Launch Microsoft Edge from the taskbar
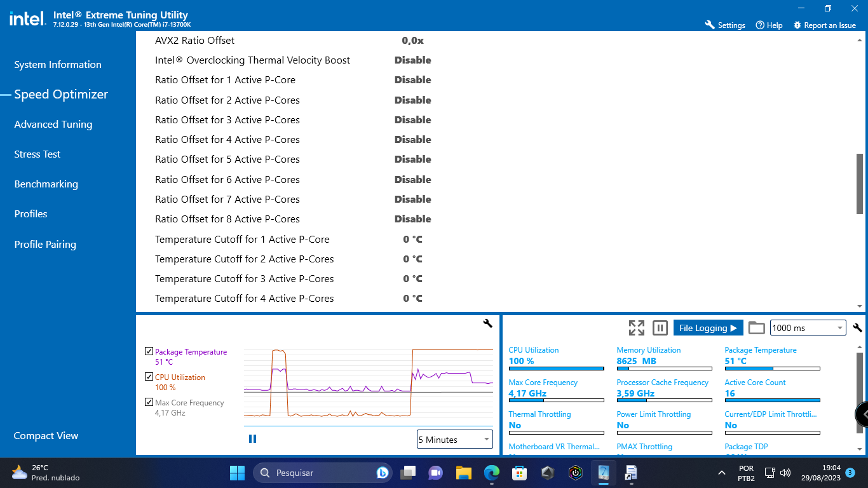 click(x=491, y=473)
